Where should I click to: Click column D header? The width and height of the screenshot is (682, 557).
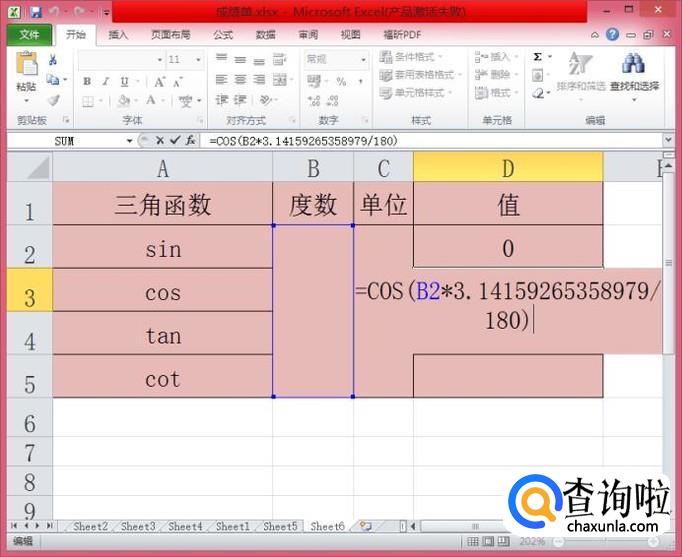[508, 167]
